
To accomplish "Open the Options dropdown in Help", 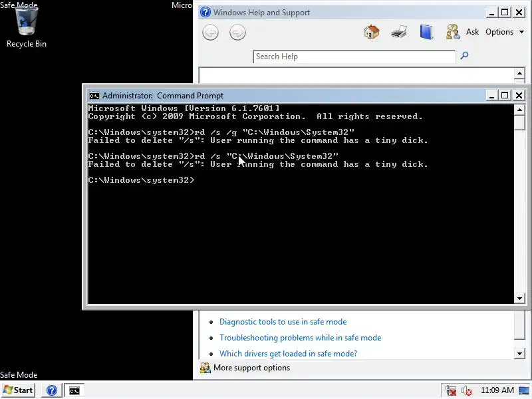I will [505, 32].
